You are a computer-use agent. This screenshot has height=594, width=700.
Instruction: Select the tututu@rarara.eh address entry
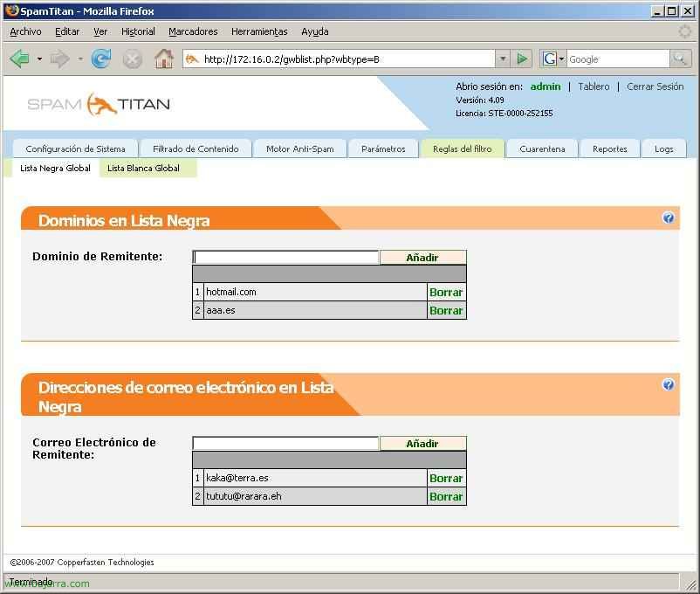point(315,496)
